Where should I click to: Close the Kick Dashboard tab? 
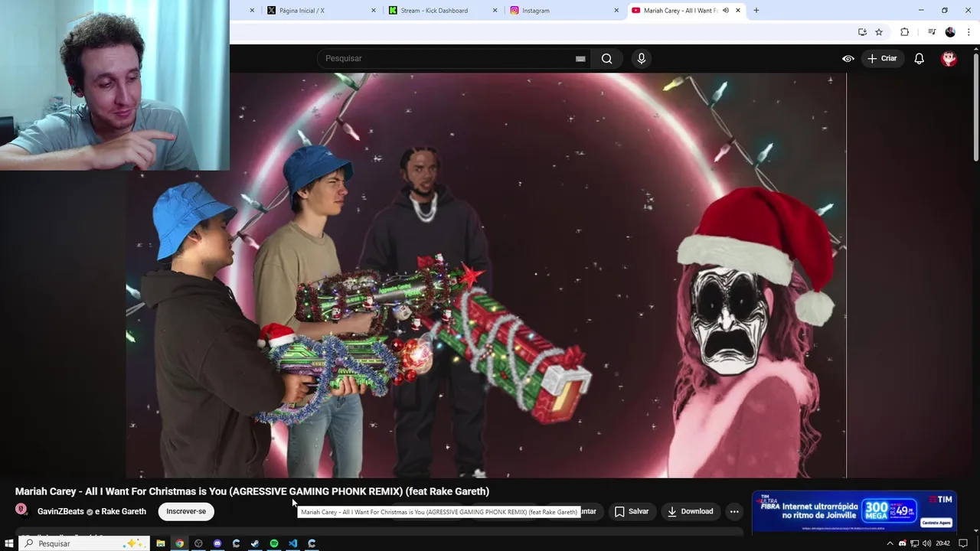coord(495,11)
